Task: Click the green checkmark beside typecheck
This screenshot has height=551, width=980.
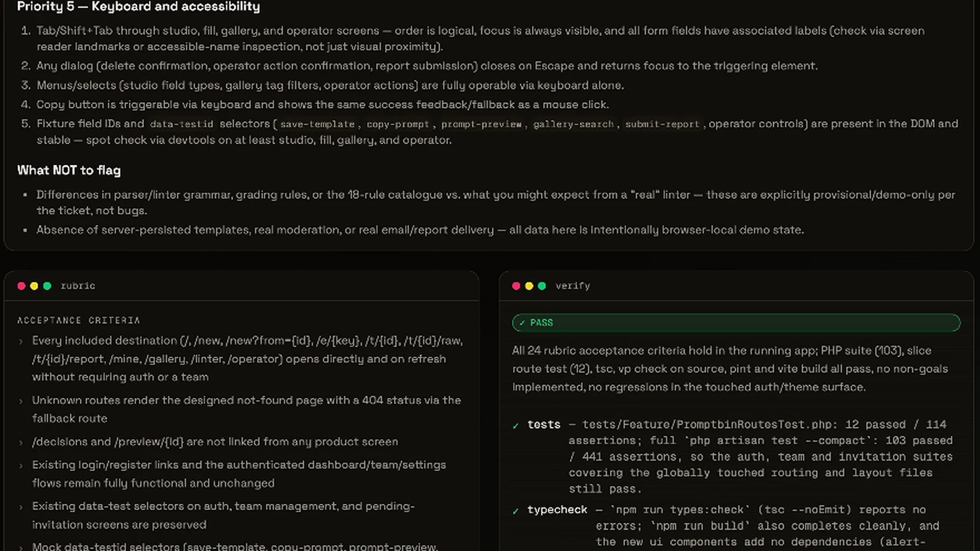Action: click(516, 511)
